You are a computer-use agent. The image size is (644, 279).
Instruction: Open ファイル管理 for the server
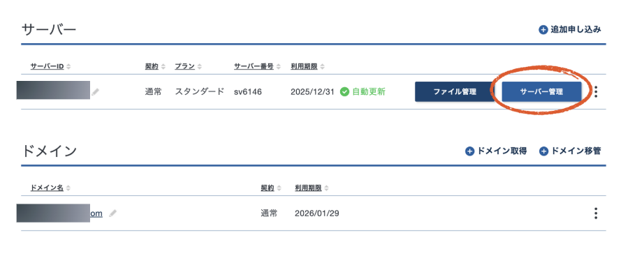point(454,92)
